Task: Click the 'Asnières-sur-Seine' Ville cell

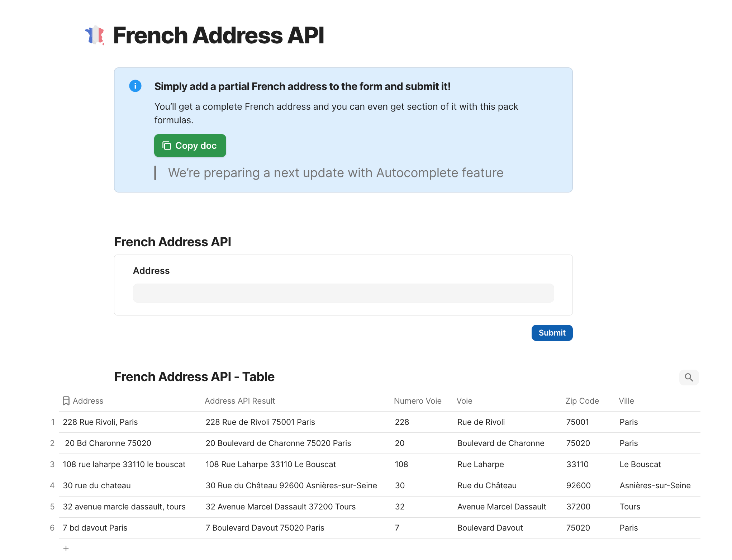Action: coord(655,485)
